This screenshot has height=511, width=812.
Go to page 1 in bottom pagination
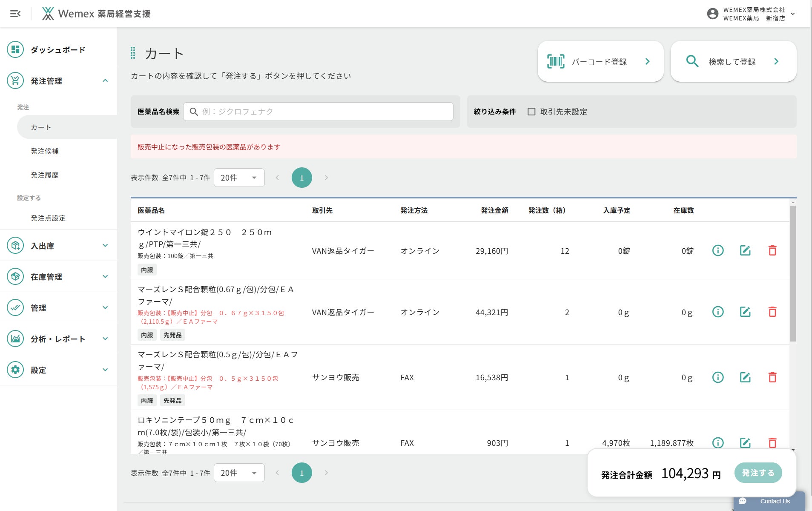point(302,473)
